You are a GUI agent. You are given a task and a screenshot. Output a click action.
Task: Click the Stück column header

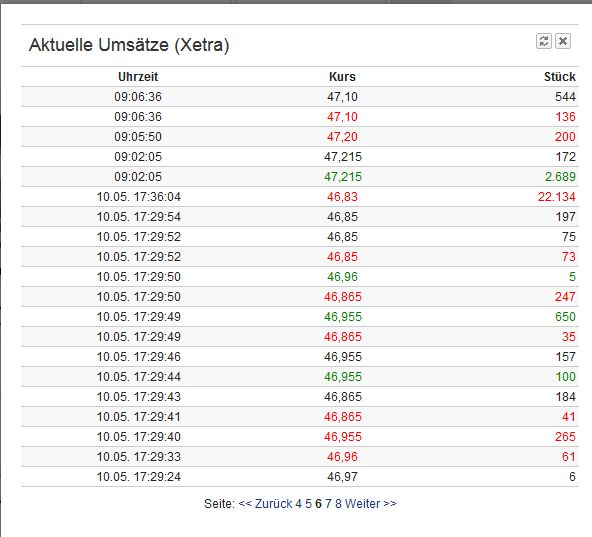coord(560,77)
